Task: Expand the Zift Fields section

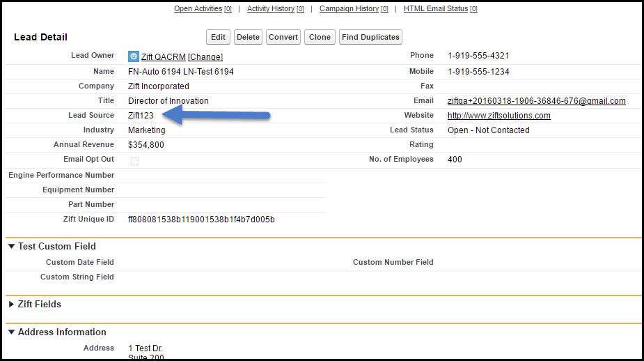Action: pyautogui.click(x=11, y=305)
